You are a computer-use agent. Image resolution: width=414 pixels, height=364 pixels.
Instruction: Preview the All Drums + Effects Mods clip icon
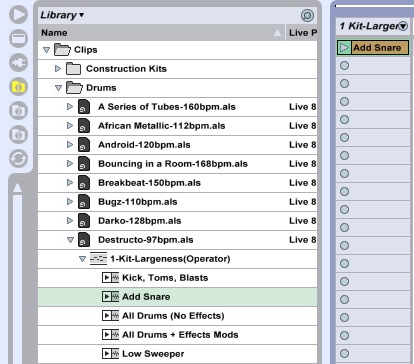coord(110,335)
